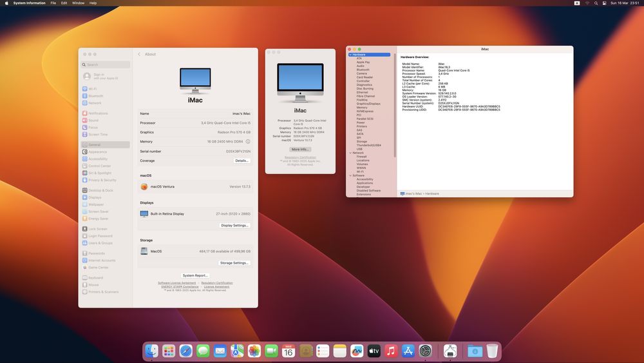
Task: Select Appearance in System Settings sidebar
Action: coord(105,152)
